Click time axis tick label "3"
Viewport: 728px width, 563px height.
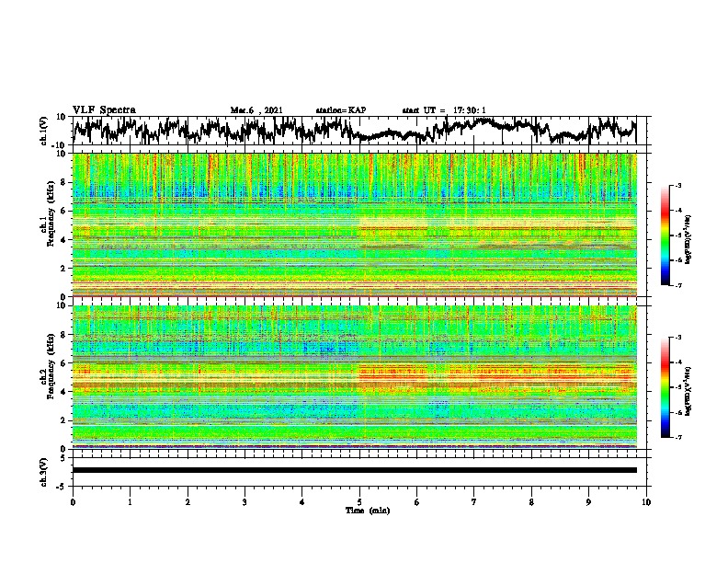245,502
